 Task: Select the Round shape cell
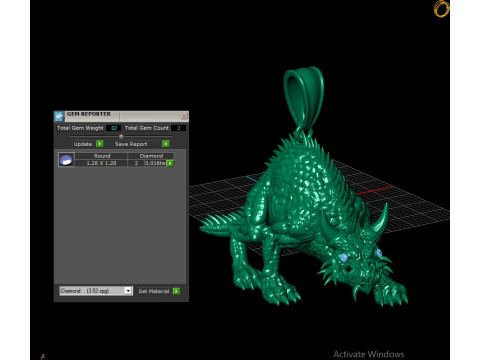tap(101, 156)
